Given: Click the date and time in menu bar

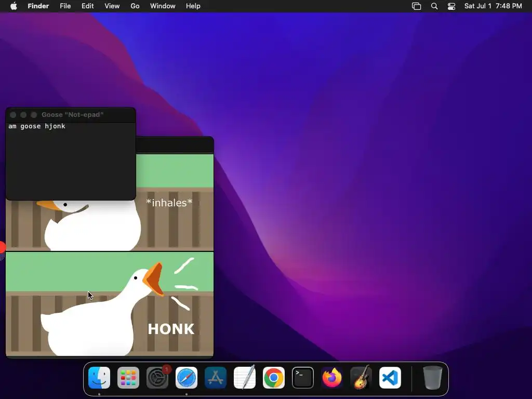Looking at the screenshot, I should 493,6.
